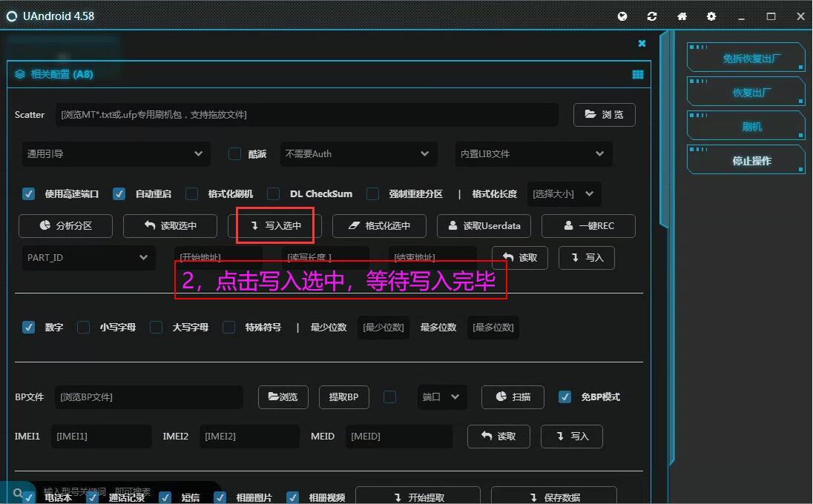813x504 pixels.
Task: Click the 提取BP button
Action: 343,397
